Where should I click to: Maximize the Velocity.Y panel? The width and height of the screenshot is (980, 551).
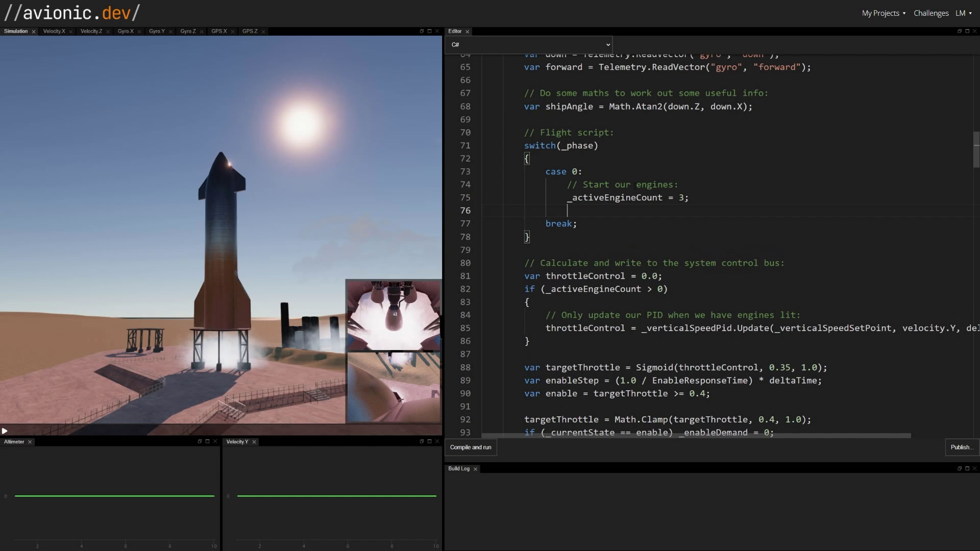coord(429,441)
